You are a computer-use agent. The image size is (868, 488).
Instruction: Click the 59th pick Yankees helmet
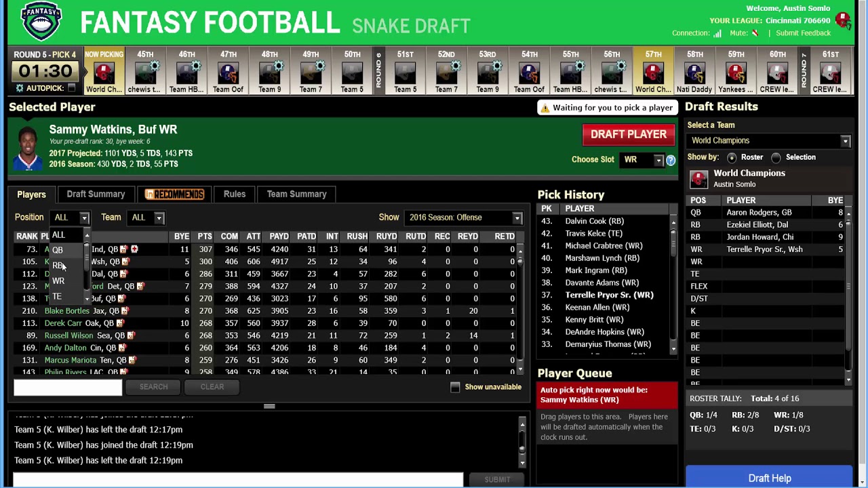pos(736,73)
